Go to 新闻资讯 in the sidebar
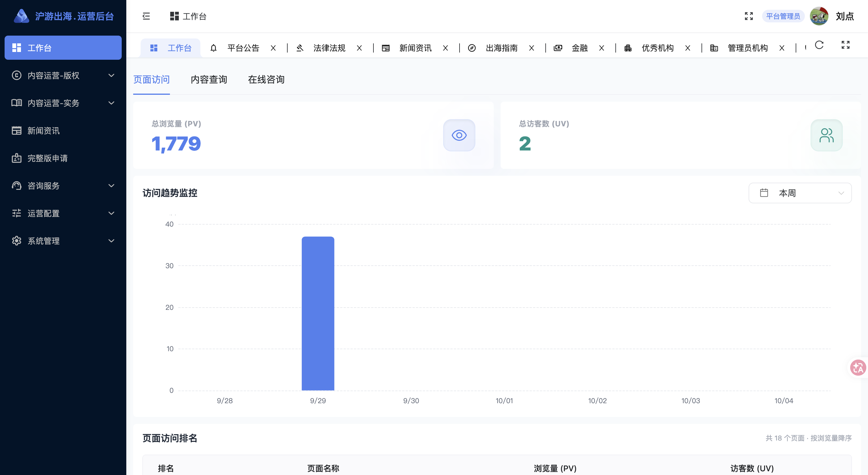The height and width of the screenshot is (475, 868). 63,131
